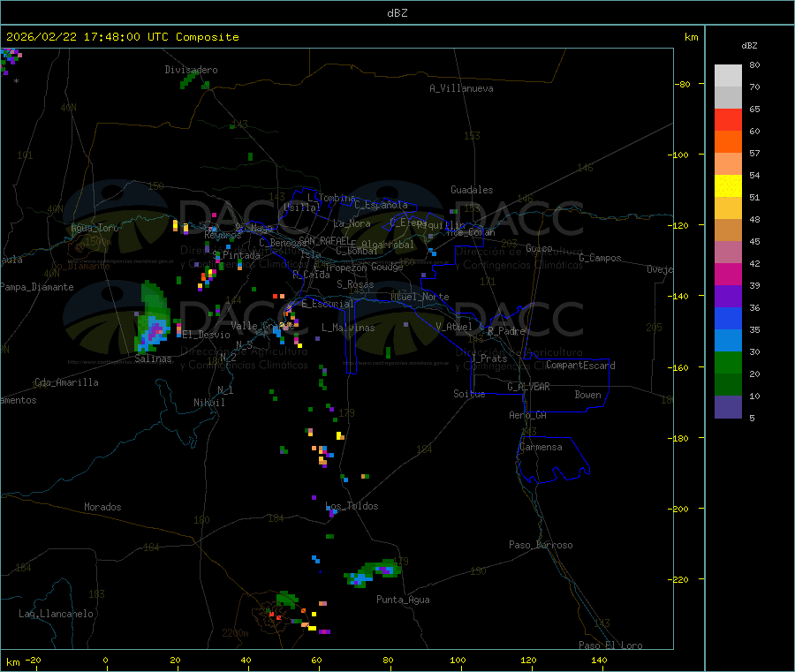Screen dimensions: 795x672
Task: Click the C_Española label
Action: point(382,205)
